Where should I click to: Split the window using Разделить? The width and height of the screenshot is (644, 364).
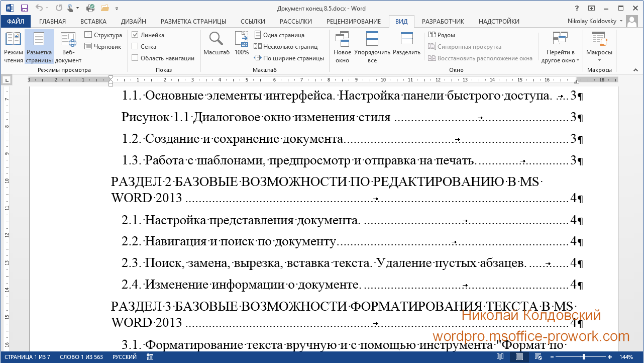406,44
